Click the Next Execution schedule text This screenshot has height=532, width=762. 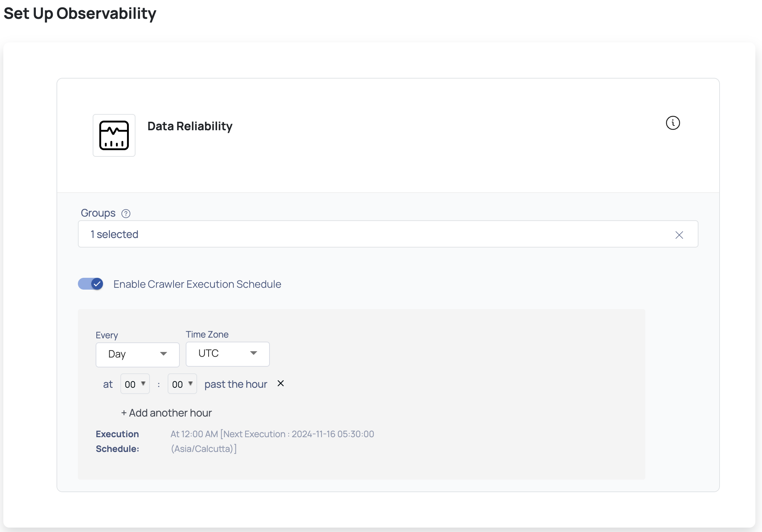point(272,441)
